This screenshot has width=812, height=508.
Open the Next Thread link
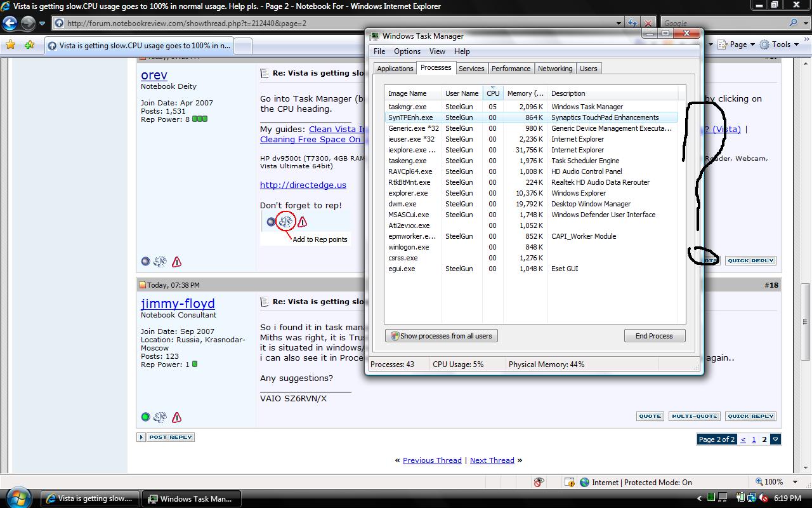tap(492, 460)
